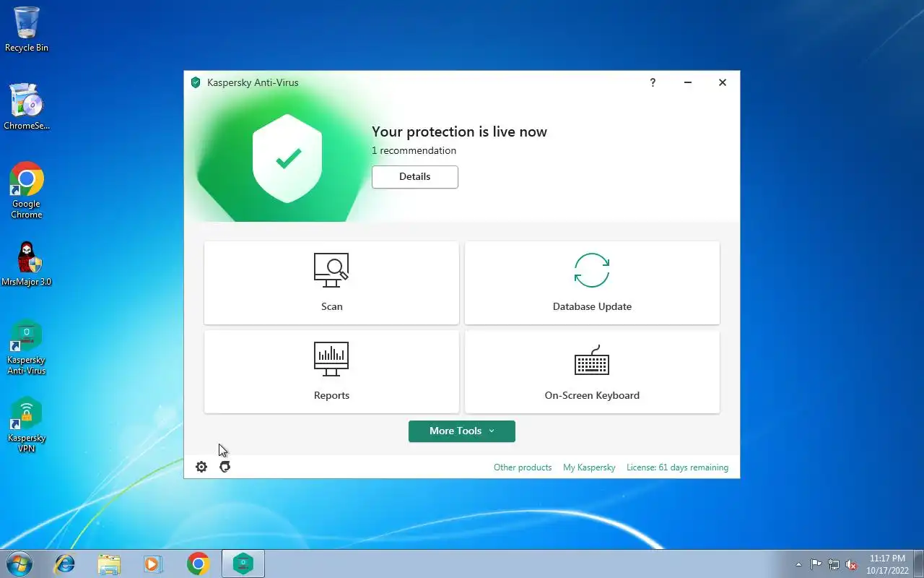
Task: Select Kaspersky taskbar button
Action: pos(243,564)
